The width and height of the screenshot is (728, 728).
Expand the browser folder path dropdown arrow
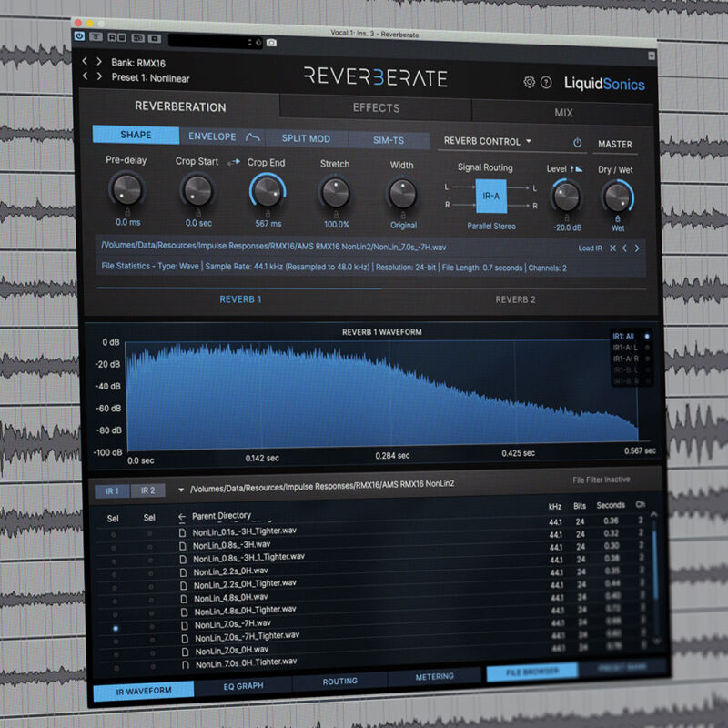pos(180,490)
